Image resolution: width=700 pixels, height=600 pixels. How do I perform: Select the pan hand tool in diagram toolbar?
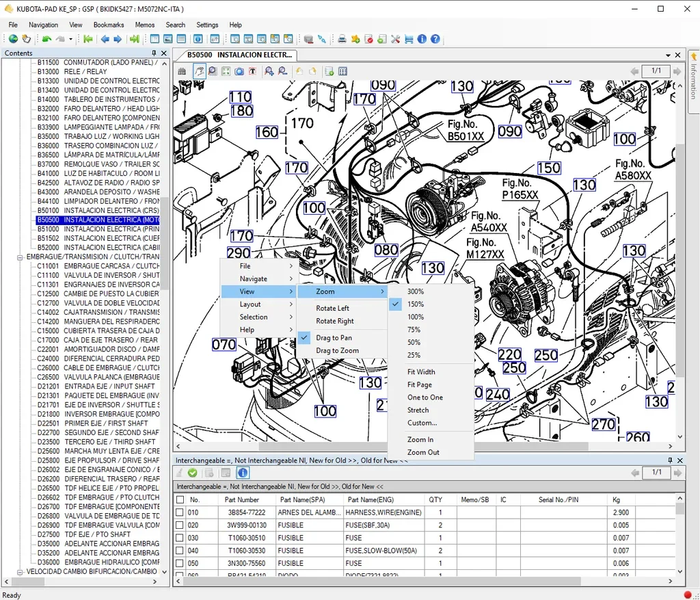[200, 71]
